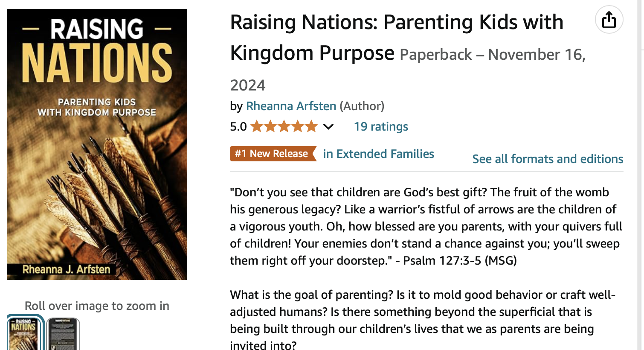This screenshot has width=644, height=350.
Task: Select the back cover thumbnail
Action: 63,334
